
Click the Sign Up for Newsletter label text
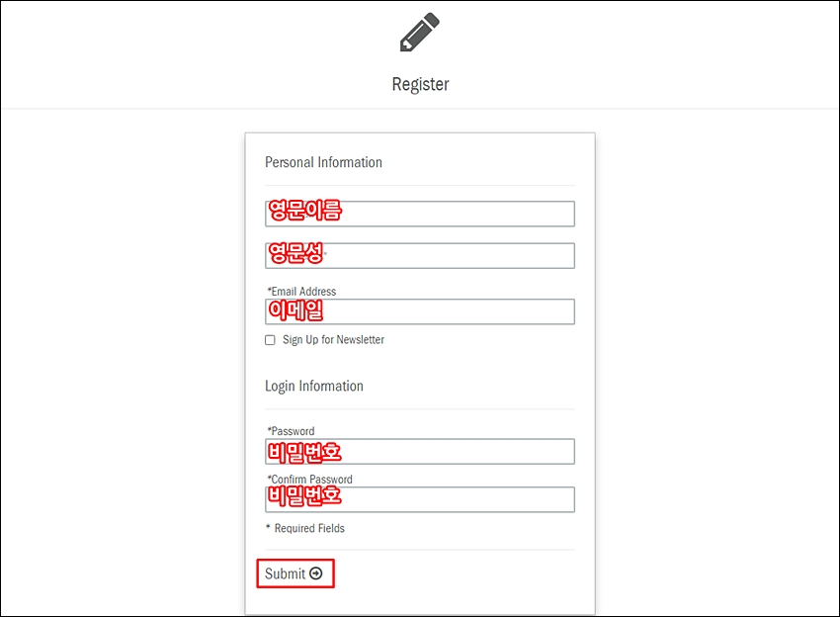click(x=333, y=340)
